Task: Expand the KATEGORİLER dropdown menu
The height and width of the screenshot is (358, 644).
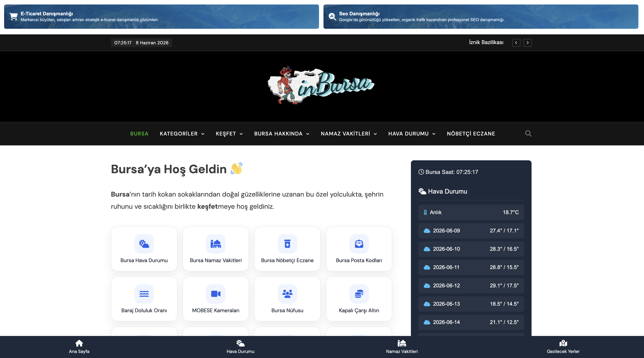Action: 182,134
